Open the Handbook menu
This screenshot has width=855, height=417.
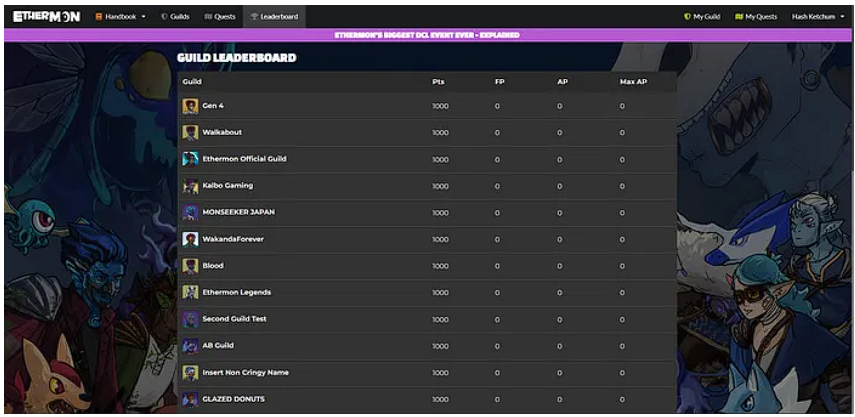click(121, 17)
